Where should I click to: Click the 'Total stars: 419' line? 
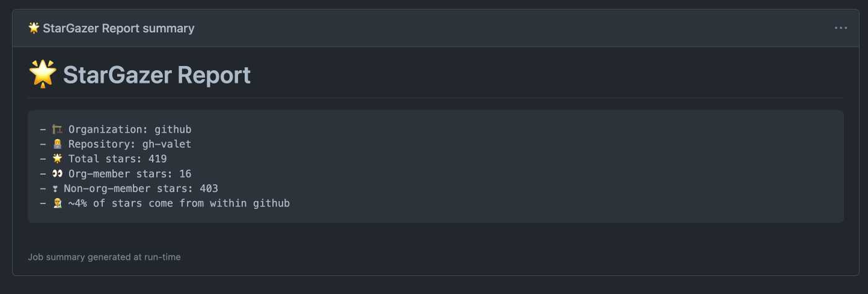(117, 159)
